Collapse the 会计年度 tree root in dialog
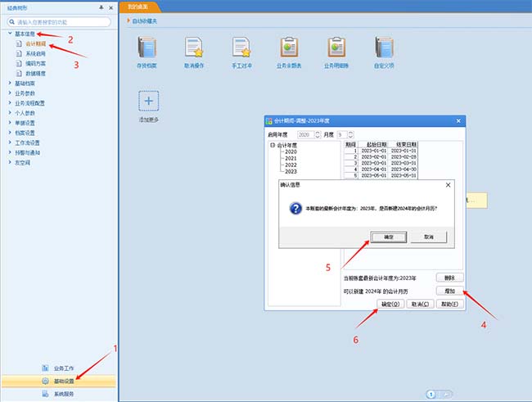 (273, 145)
